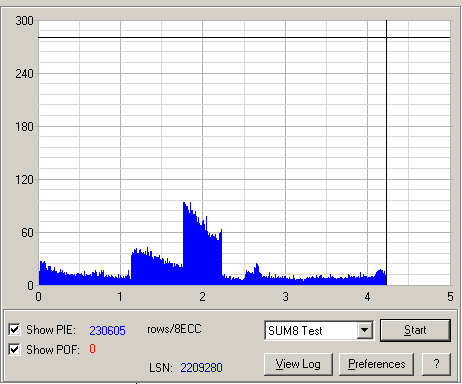The height and width of the screenshot is (384, 462).
Task: Click the LSN value 2209280
Action: click(201, 368)
